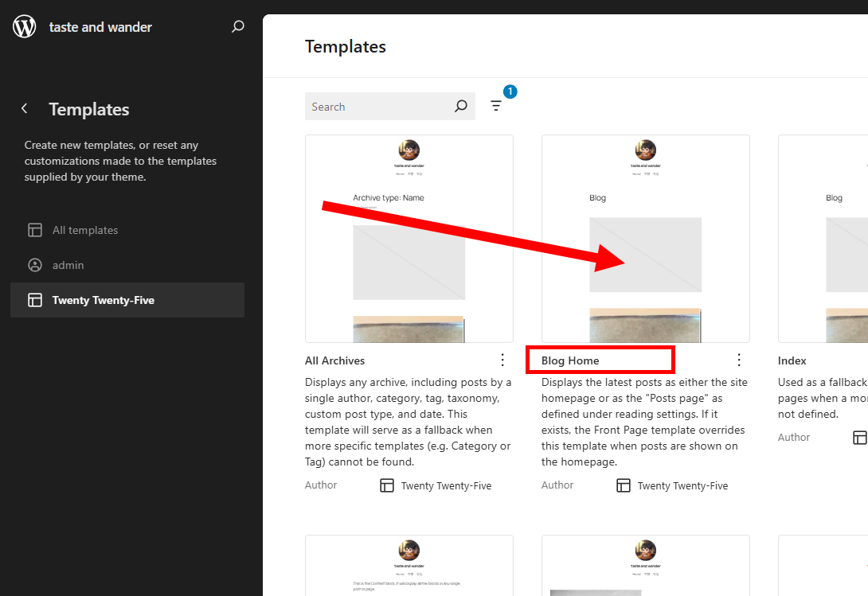Select Twenty Twenty-Five in the sidebar
Screen dimensions: 868x596
(127, 300)
